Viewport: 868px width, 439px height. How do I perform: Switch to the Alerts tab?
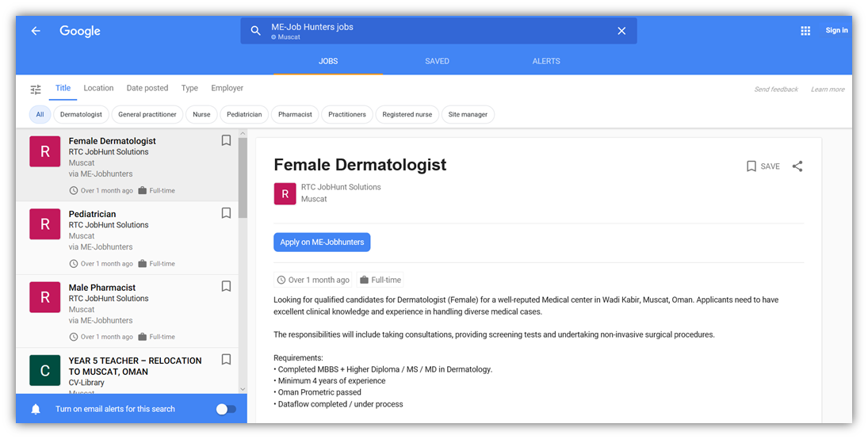coord(546,61)
